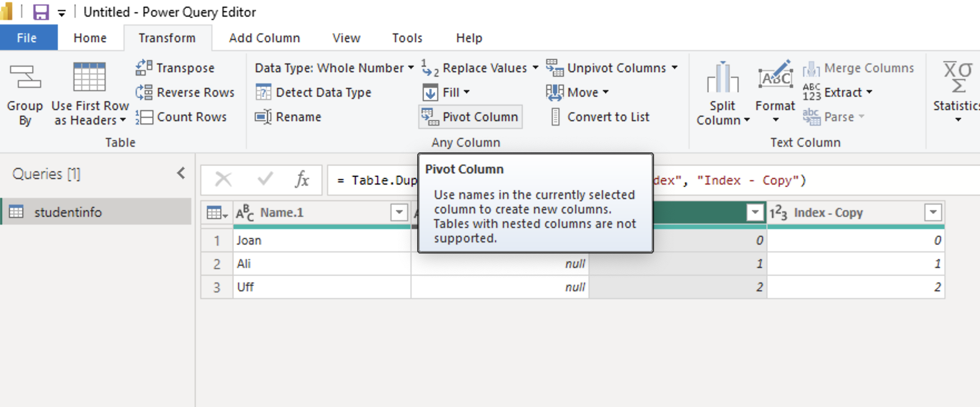The image size is (980, 407).
Task: Click the Merge Columns button
Action: (858, 68)
